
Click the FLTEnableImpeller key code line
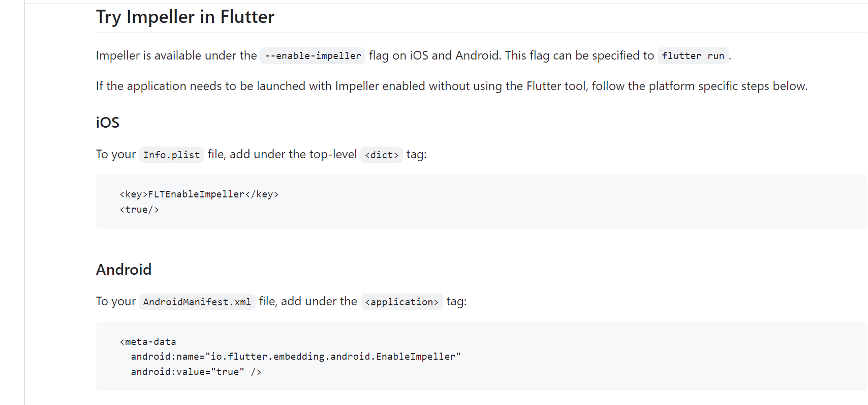199,194
